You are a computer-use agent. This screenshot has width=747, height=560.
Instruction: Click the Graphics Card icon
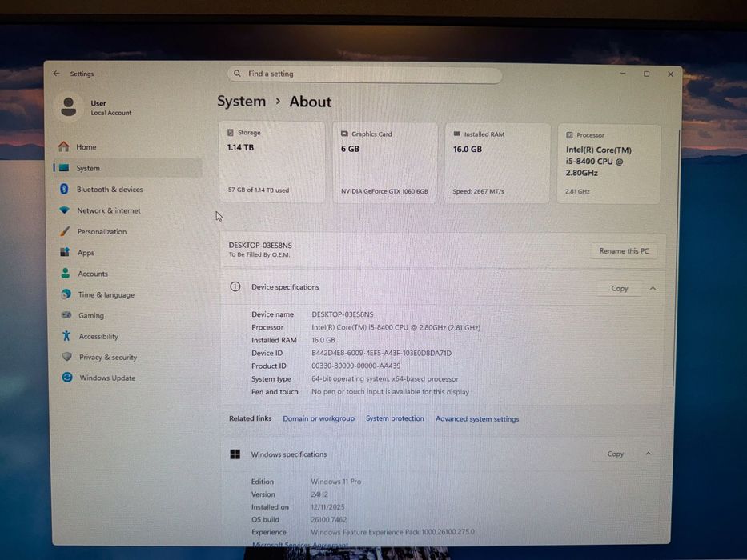tap(344, 134)
